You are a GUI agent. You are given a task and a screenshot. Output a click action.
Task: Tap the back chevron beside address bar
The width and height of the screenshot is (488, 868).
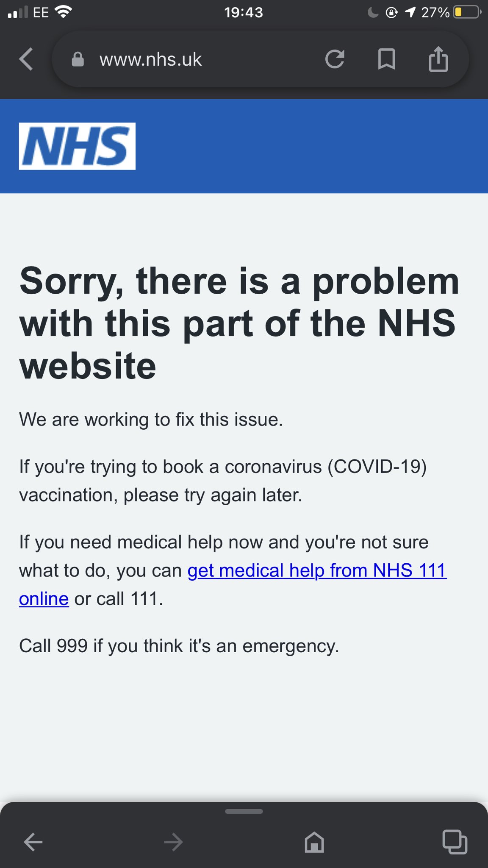[26, 59]
